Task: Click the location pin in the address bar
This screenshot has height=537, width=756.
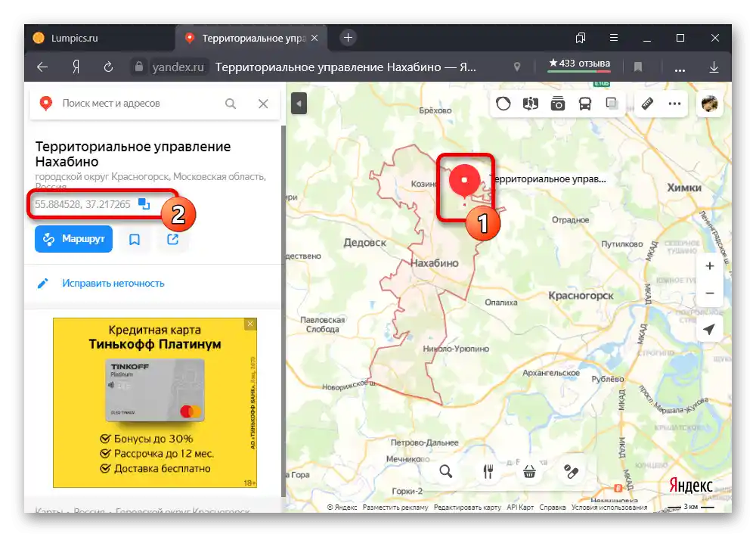Action: (x=517, y=67)
